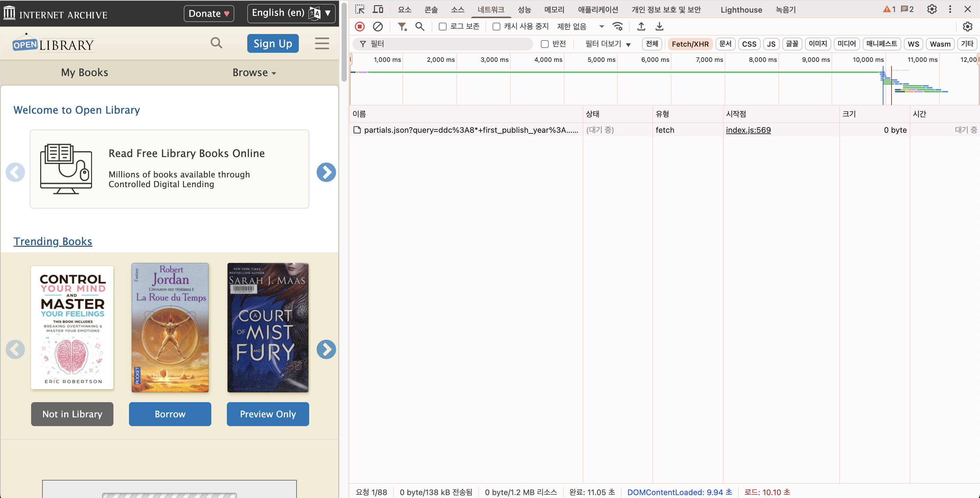The image size is (980, 498).
Task: Open the 제한 없음 throttling dropdown
Action: [x=580, y=27]
